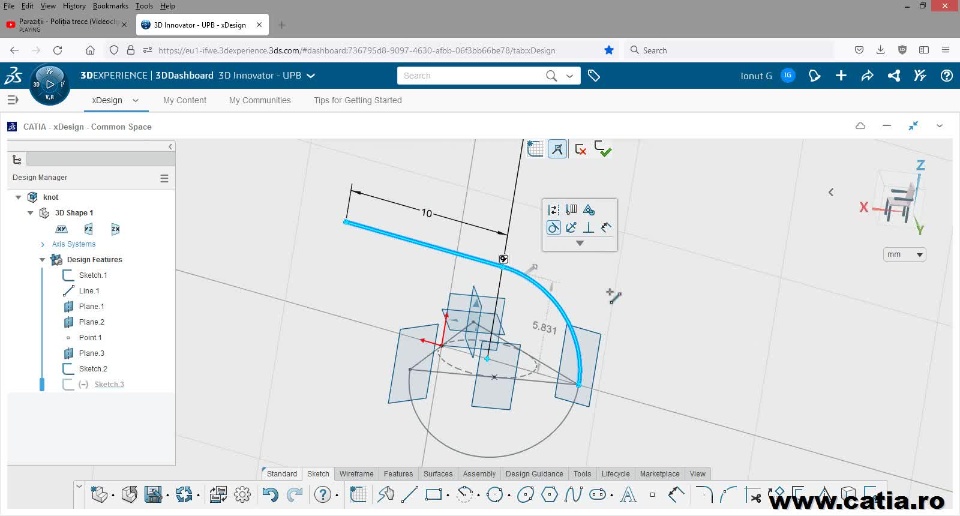Select Point.1 in the design tree
Viewport: 960px width, 516px height.
[90, 337]
